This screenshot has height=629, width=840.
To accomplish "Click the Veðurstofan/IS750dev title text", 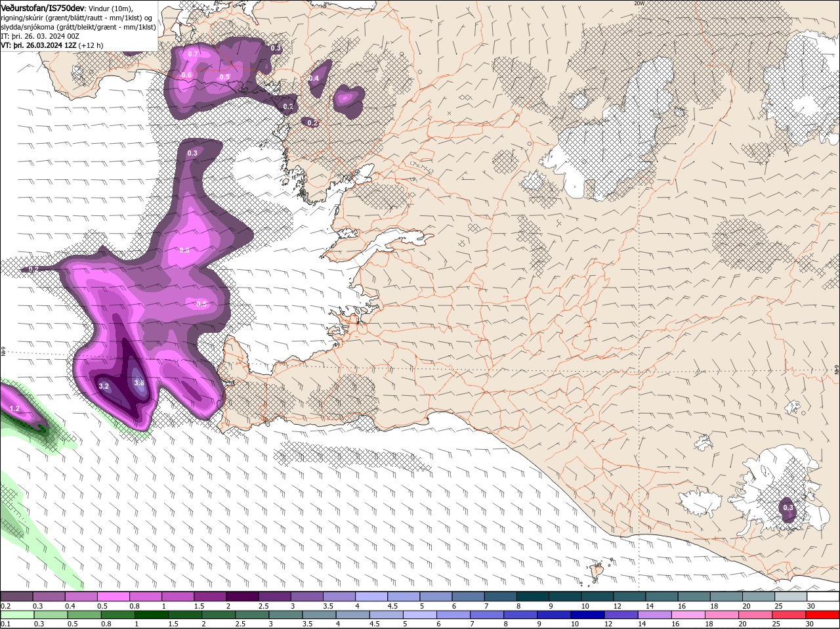I will pos(43,7).
